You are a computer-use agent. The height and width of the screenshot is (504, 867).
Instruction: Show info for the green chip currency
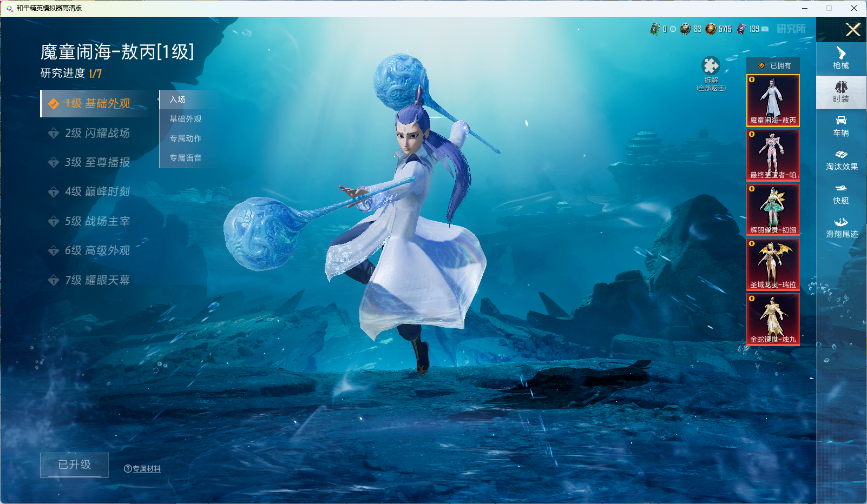(673, 29)
